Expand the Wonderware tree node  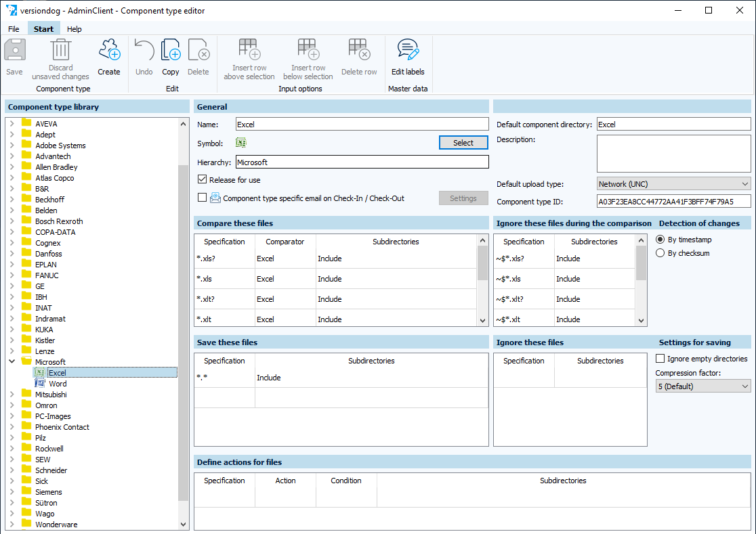coord(12,525)
